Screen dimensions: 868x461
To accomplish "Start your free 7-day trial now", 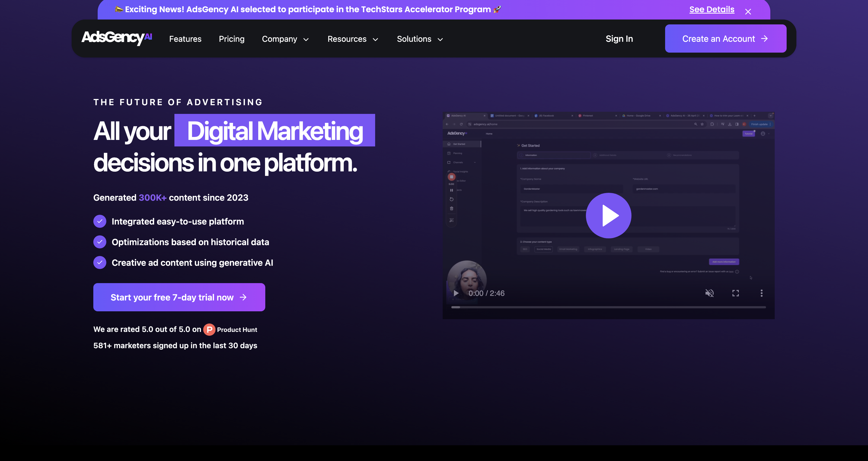I will (x=179, y=297).
